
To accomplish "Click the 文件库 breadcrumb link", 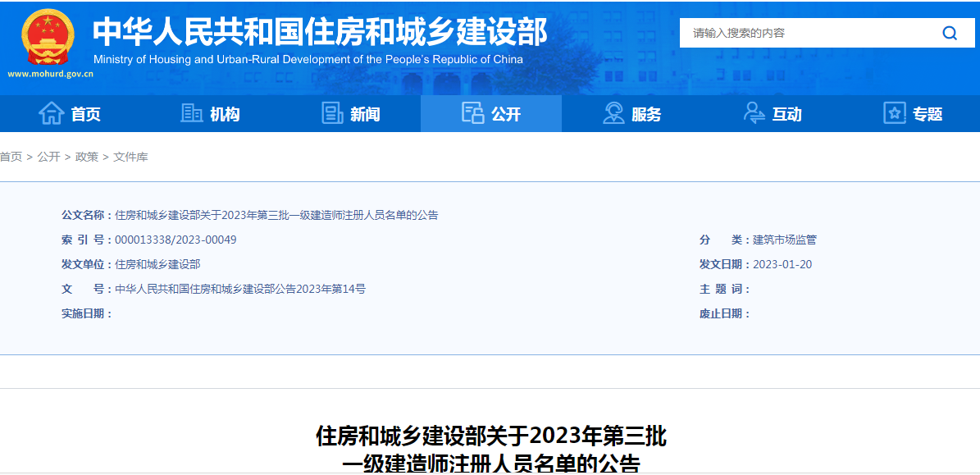I will (130, 157).
